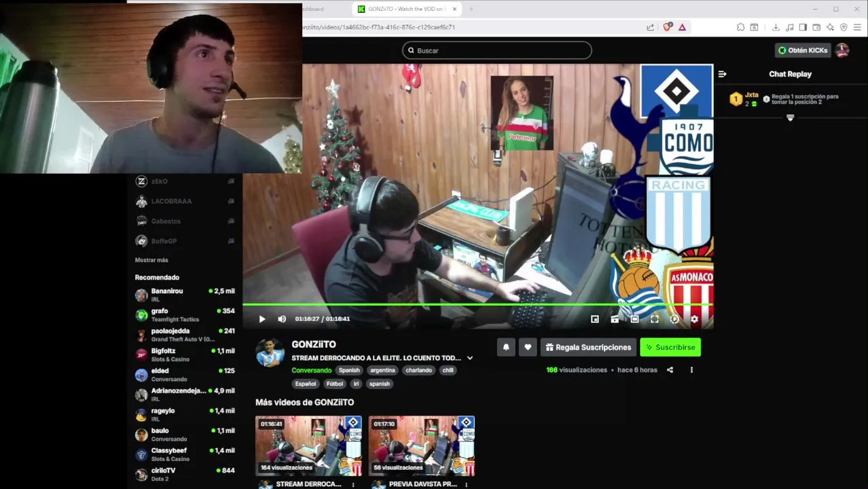Image resolution: width=868 pixels, height=489 pixels.
Task: Open rageylo recommended channel
Action: pyautogui.click(x=185, y=414)
